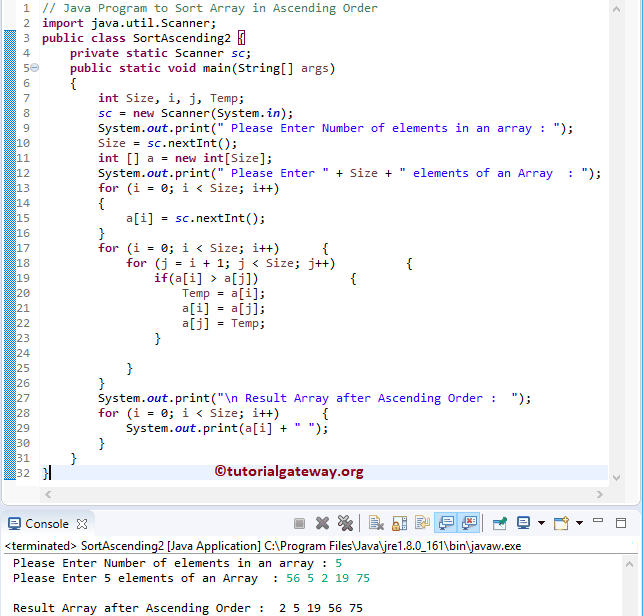
Task: Click the closing brace on line 32
Action: [45, 473]
